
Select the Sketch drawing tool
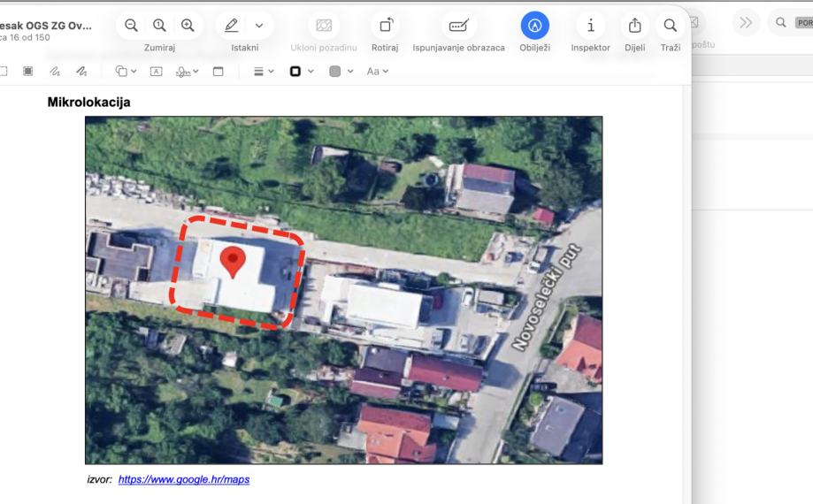click(x=54, y=70)
